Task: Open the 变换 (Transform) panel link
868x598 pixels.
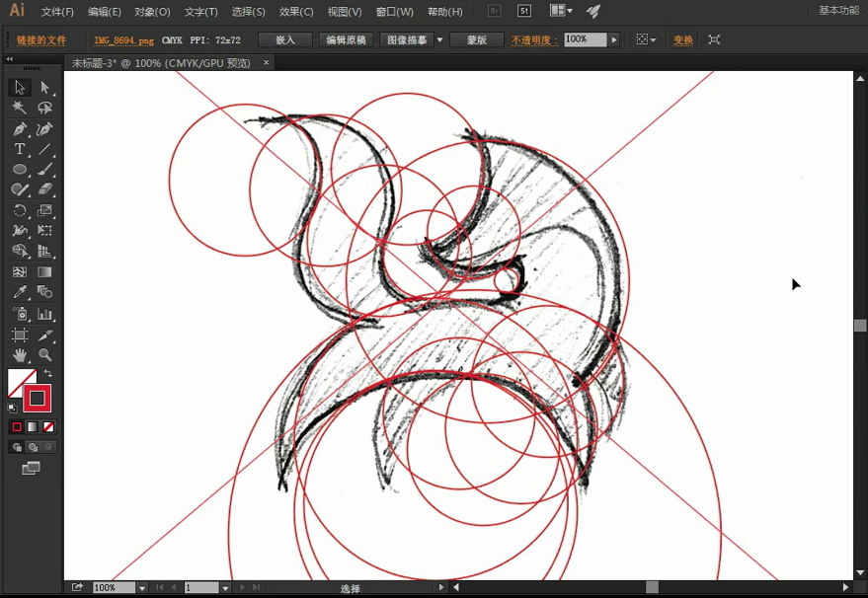Action: 682,40
